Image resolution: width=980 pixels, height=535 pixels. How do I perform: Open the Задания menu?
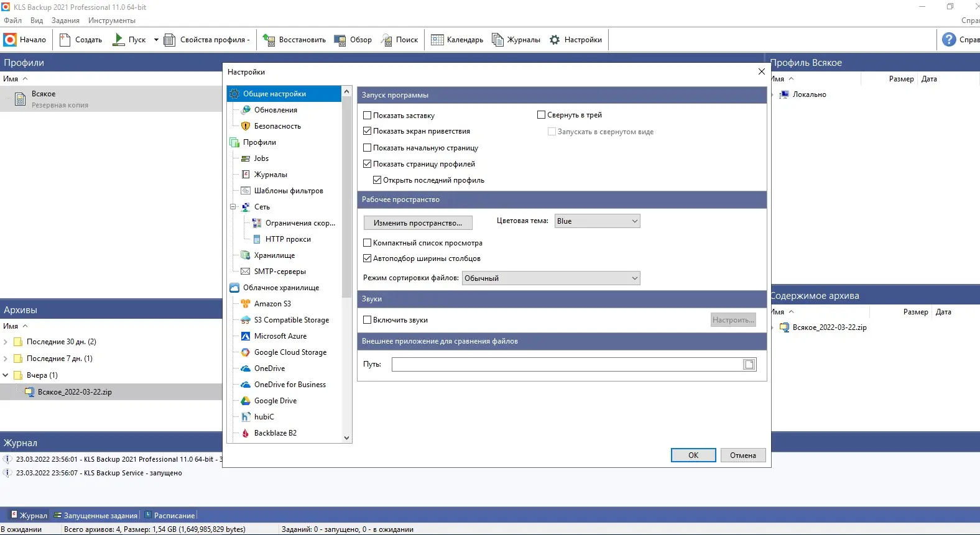point(65,21)
